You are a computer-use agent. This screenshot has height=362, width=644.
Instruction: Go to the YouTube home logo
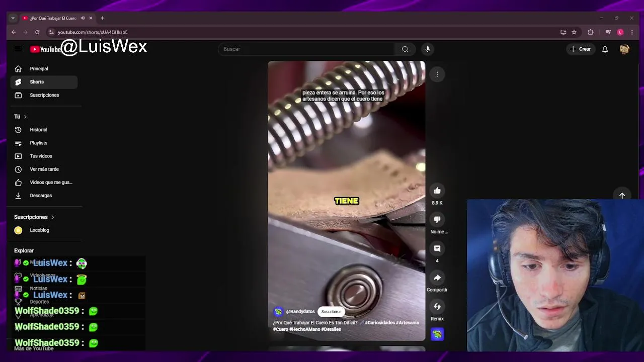[45, 49]
